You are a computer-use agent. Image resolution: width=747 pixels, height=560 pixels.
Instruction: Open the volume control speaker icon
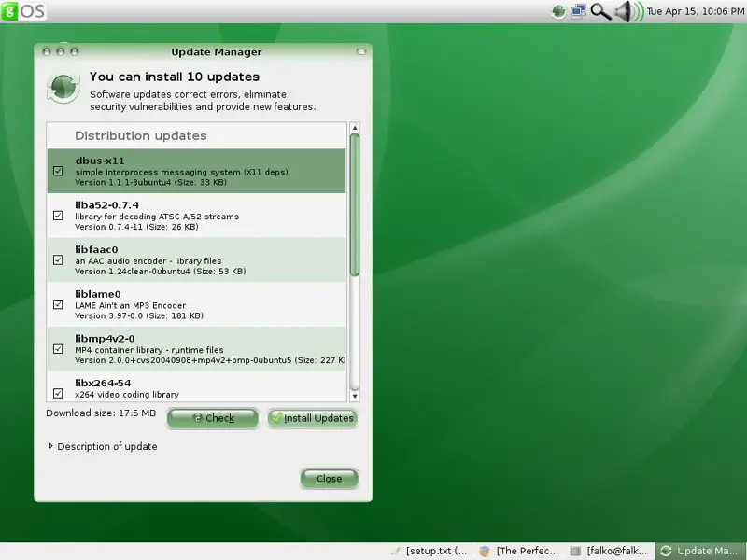pos(628,11)
